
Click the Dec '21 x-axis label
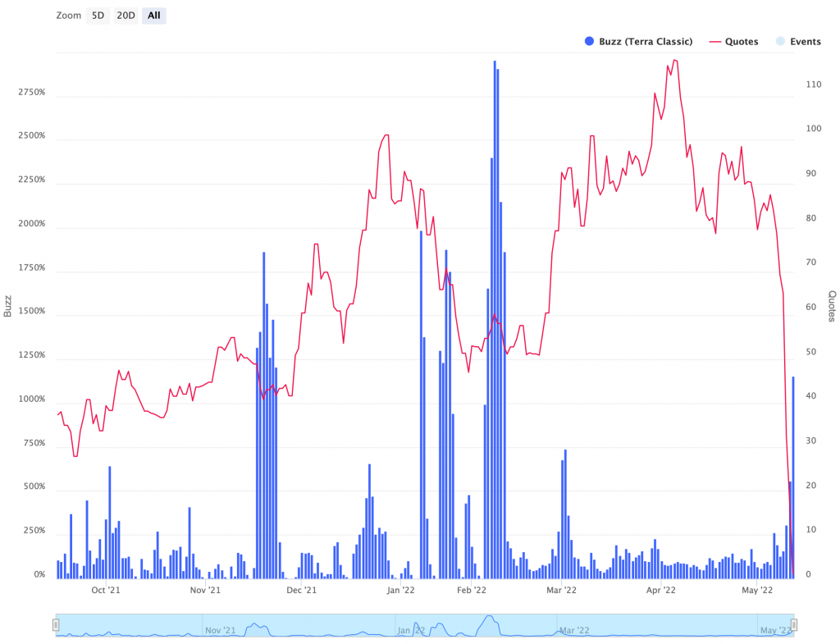click(x=302, y=590)
